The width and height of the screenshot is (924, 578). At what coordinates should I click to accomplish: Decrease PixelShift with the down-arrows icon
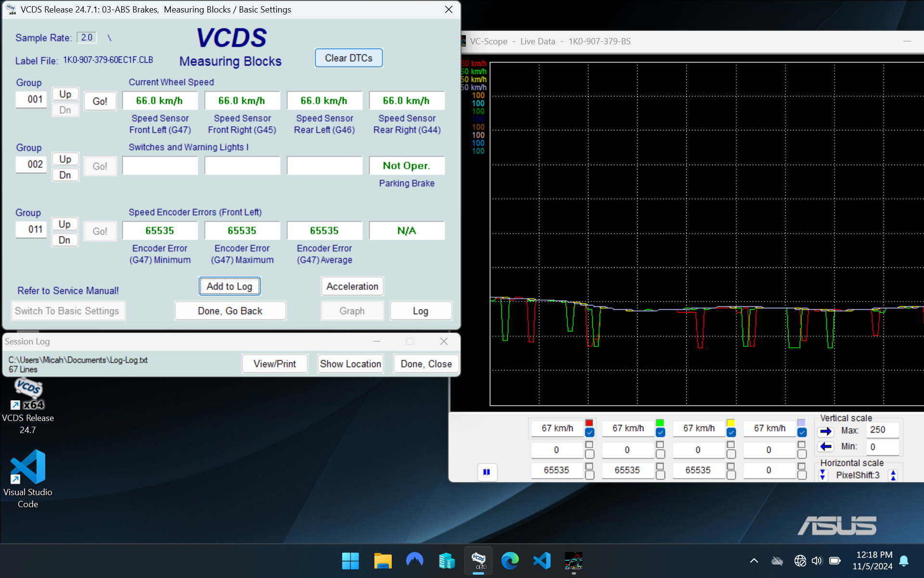[x=822, y=475]
